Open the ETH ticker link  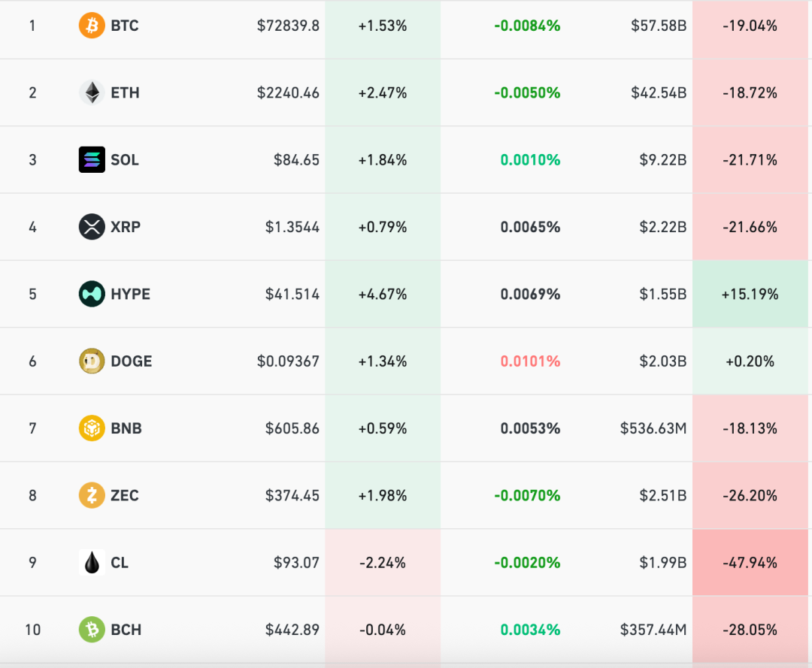(125, 92)
